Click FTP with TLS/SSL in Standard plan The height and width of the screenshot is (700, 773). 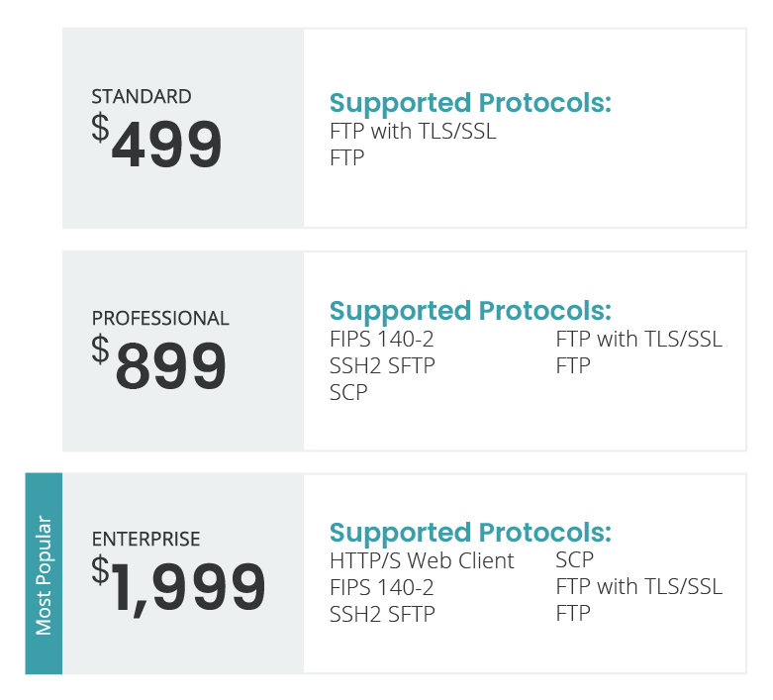413,131
